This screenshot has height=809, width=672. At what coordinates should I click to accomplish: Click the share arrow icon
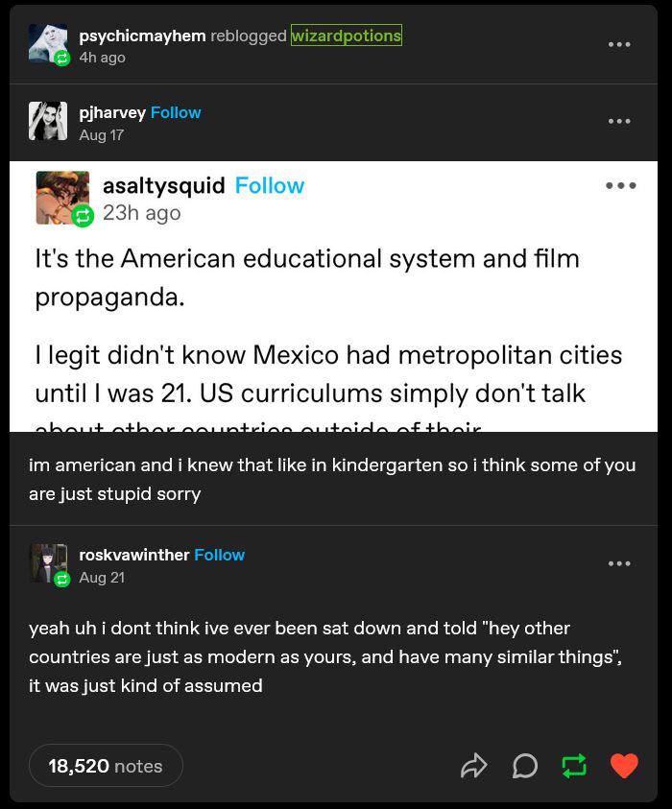click(x=474, y=766)
